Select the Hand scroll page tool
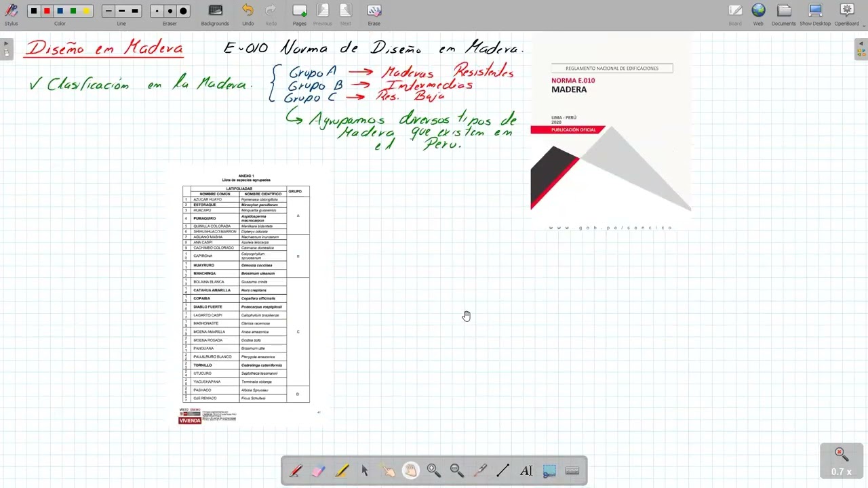This screenshot has height=488, width=868. [x=411, y=470]
